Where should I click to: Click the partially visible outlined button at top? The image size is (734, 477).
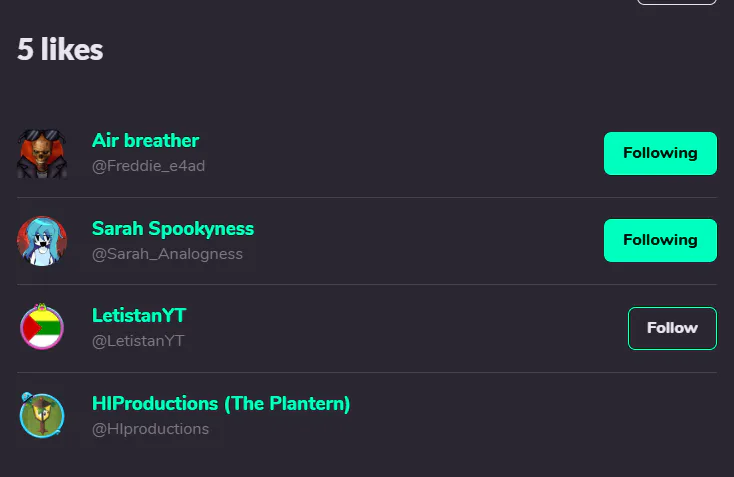pyautogui.click(x=677, y=2)
